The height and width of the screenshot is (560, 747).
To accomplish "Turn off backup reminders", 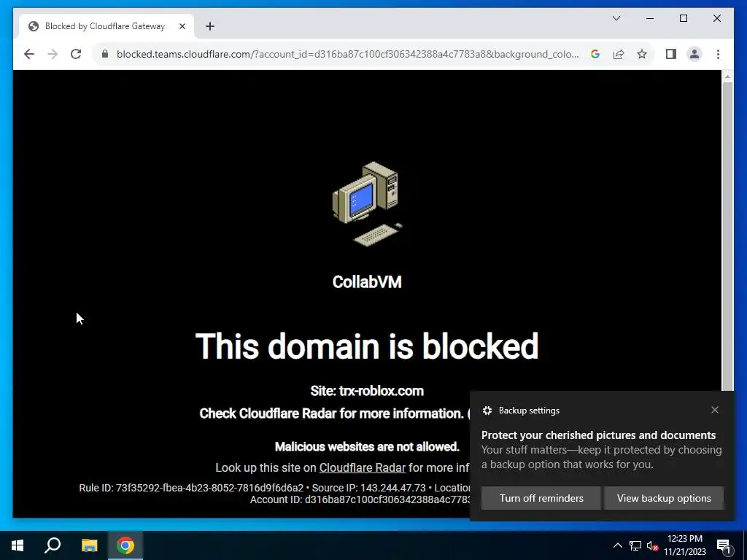I will pos(541,498).
